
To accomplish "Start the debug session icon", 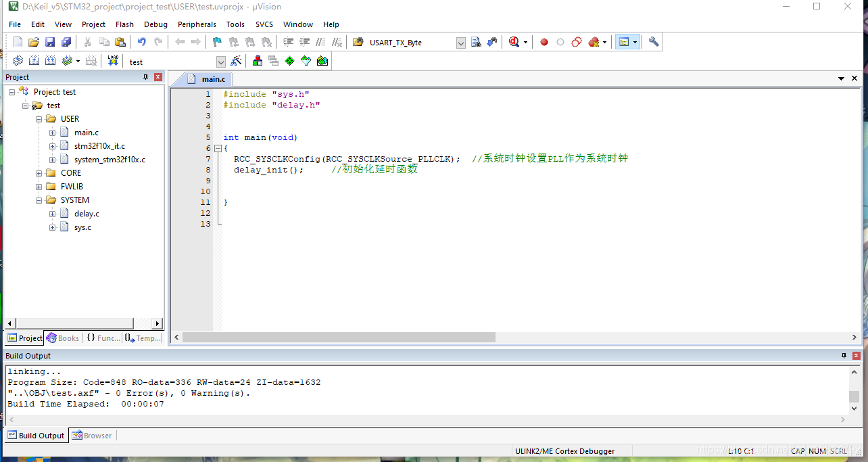I will [x=514, y=42].
